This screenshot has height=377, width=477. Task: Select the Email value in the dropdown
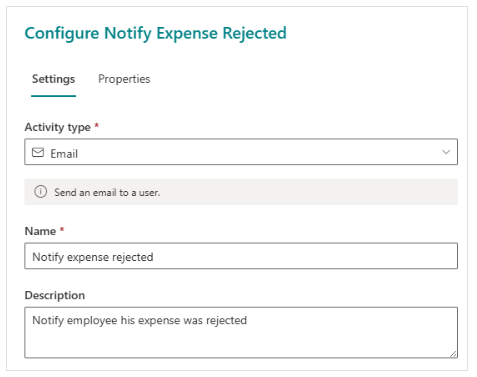(x=64, y=154)
